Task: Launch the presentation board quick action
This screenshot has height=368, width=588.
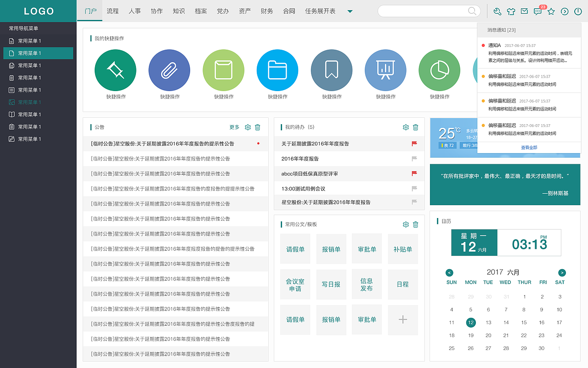Action: (x=385, y=70)
